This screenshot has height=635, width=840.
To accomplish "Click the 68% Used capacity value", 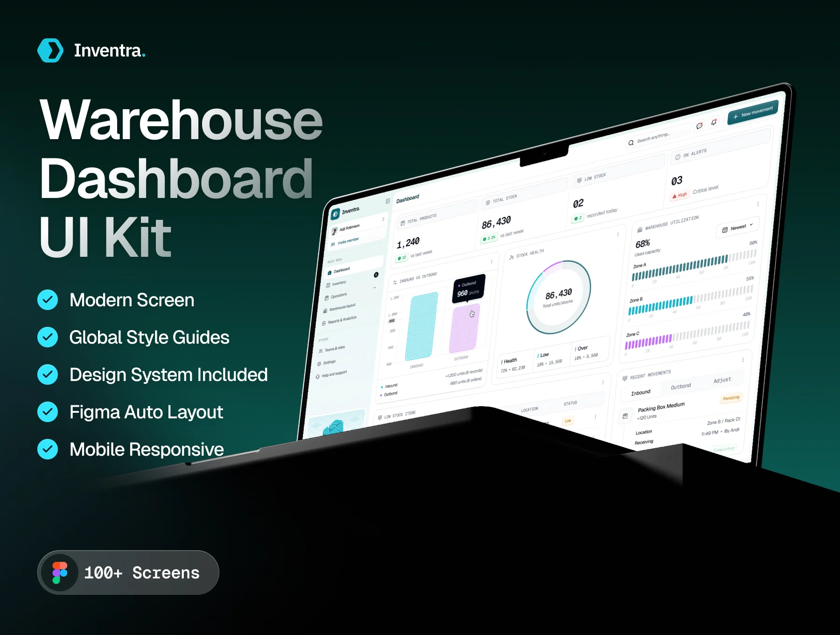I will click(x=643, y=244).
